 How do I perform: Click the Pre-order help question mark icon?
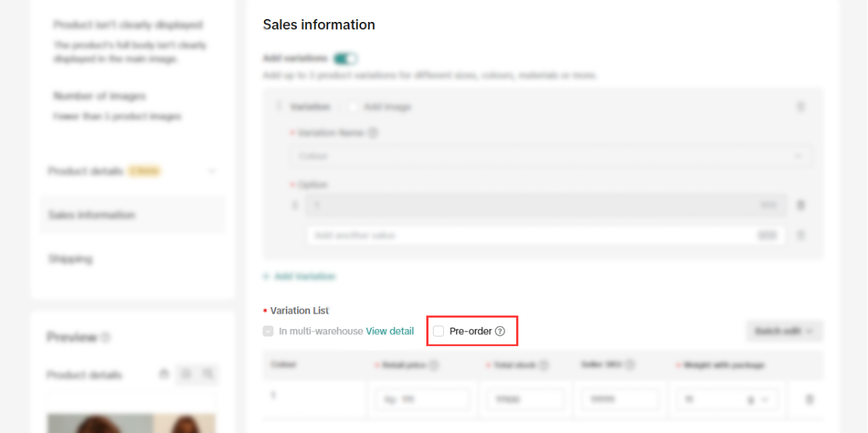(x=500, y=331)
